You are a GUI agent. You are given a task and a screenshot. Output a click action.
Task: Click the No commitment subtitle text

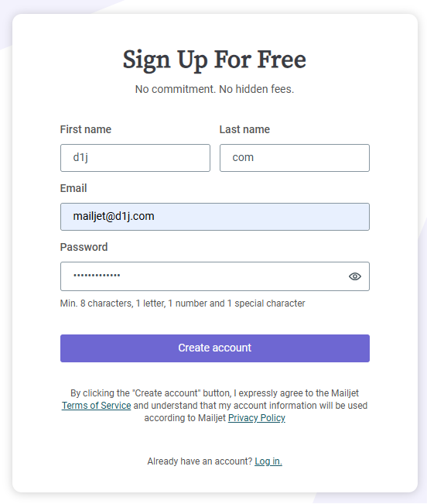coord(214,89)
